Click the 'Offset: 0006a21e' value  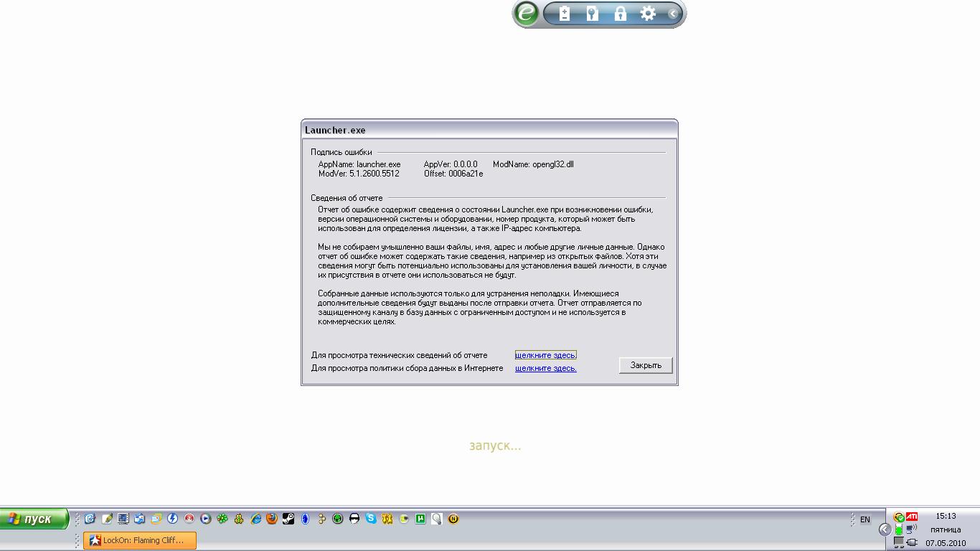coord(453,174)
